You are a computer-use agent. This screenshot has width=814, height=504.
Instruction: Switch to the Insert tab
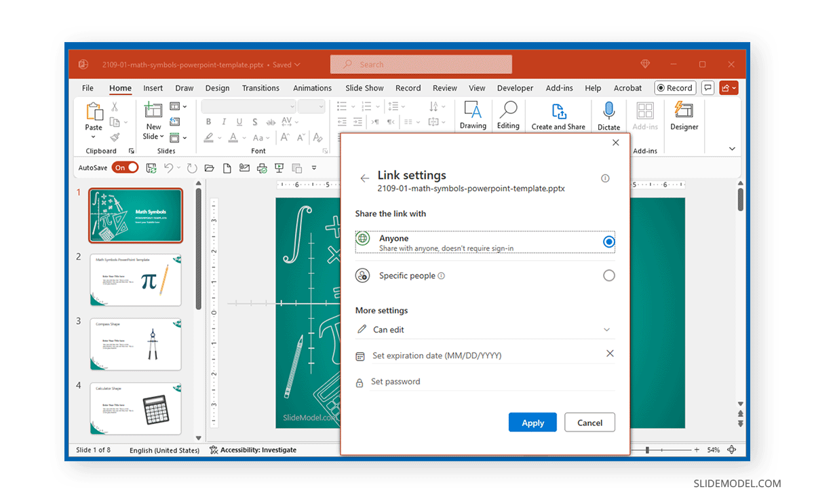pyautogui.click(x=153, y=88)
